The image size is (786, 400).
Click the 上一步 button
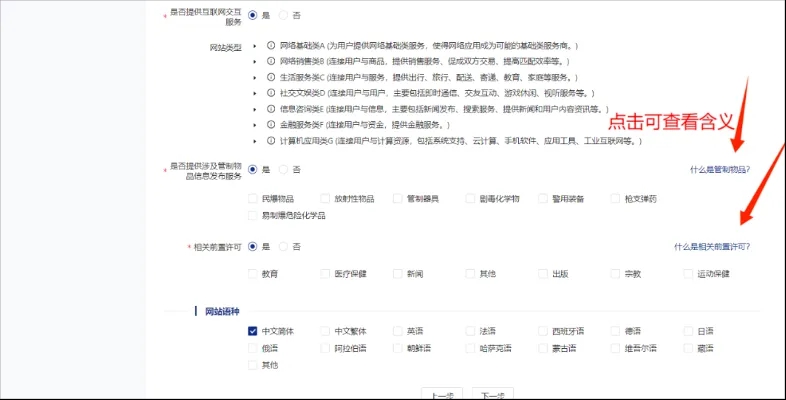(x=441, y=395)
